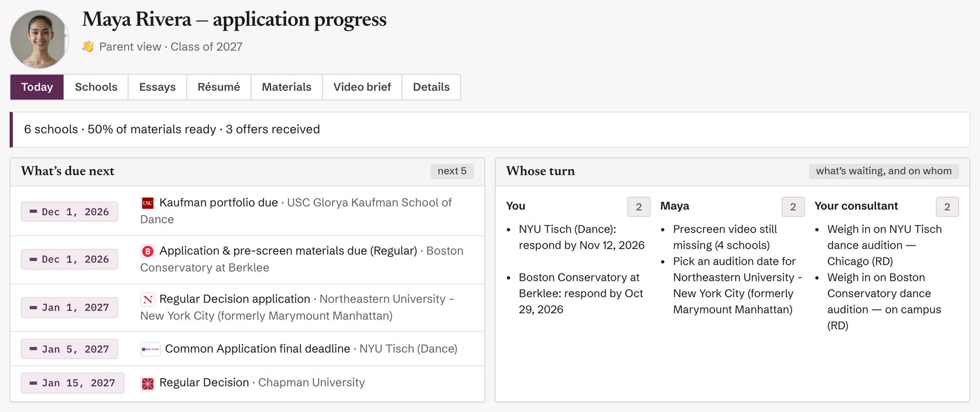The height and width of the screenshot is (412, 980).
Task: Switch to the Details tab
Action: [431, 87]
